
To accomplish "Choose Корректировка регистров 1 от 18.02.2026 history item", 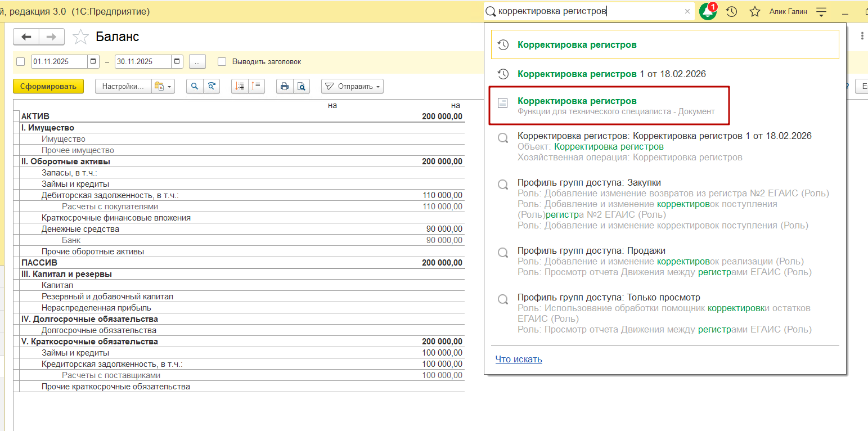I will click(x=611, y=74).
